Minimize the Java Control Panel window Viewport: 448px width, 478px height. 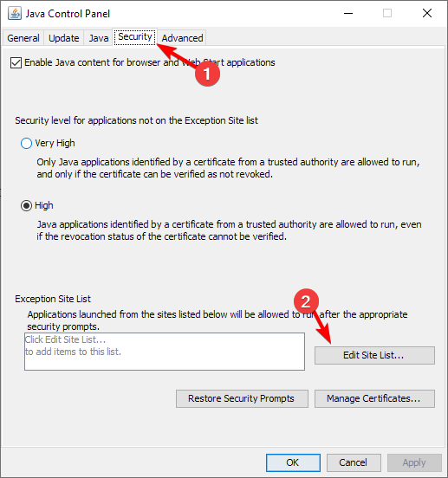coord(348,13)
